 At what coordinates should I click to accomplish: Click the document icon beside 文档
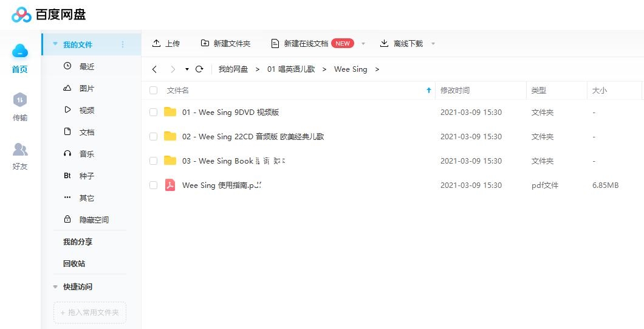point(67,131)
